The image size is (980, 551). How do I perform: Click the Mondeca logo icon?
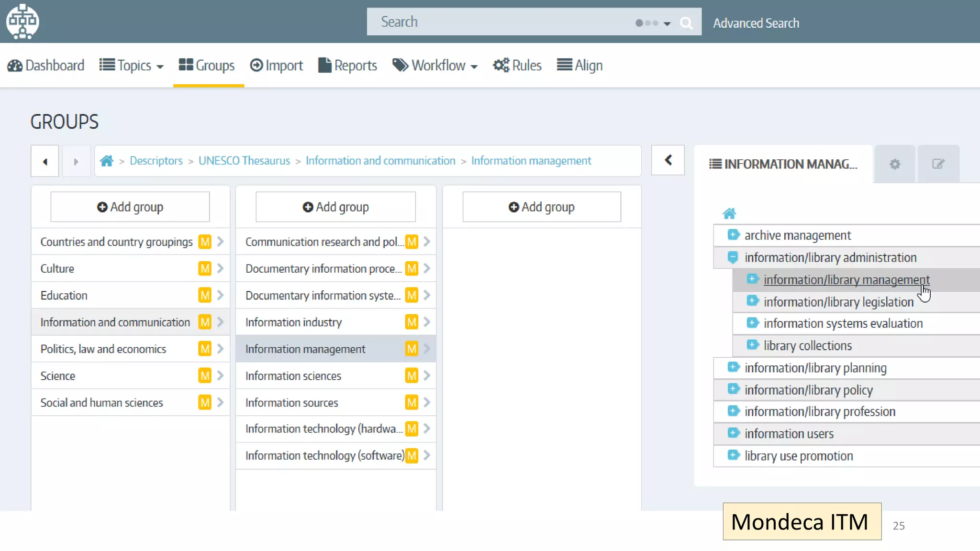point(22,22)
